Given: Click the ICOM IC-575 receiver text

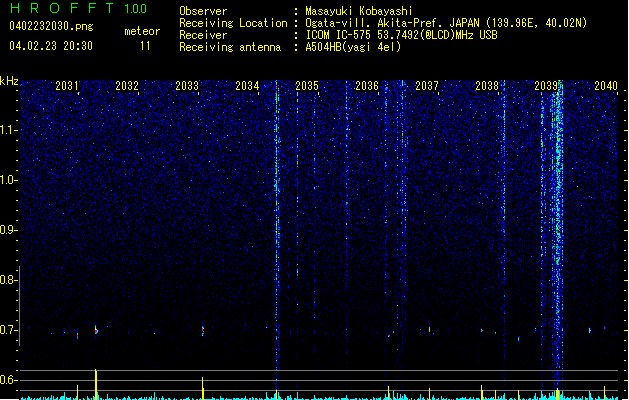Looking at the screenshot, I should 401,35.
